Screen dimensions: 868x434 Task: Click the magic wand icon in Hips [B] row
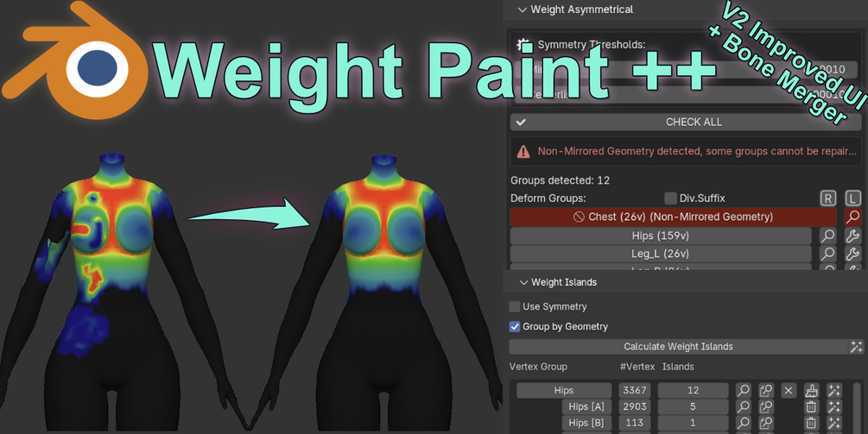tap(833, 423)
